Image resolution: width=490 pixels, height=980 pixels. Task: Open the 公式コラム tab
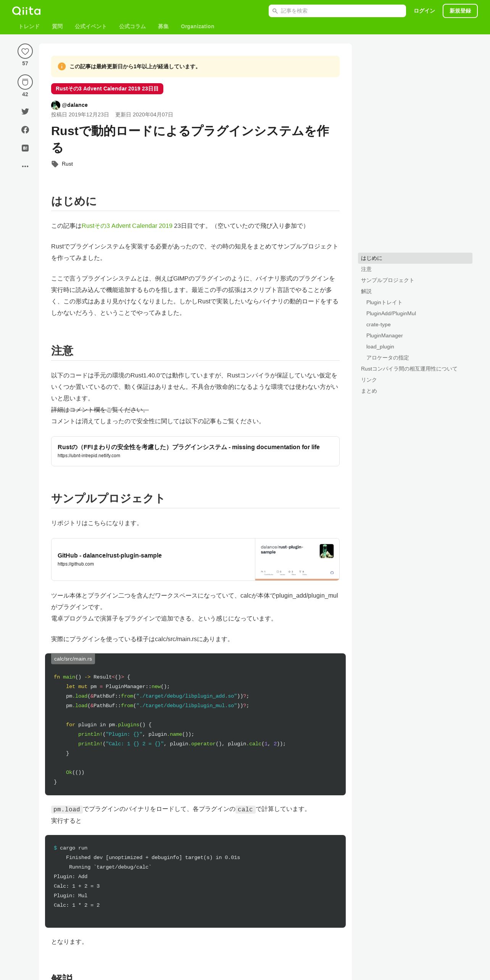(x=132, y=26)
